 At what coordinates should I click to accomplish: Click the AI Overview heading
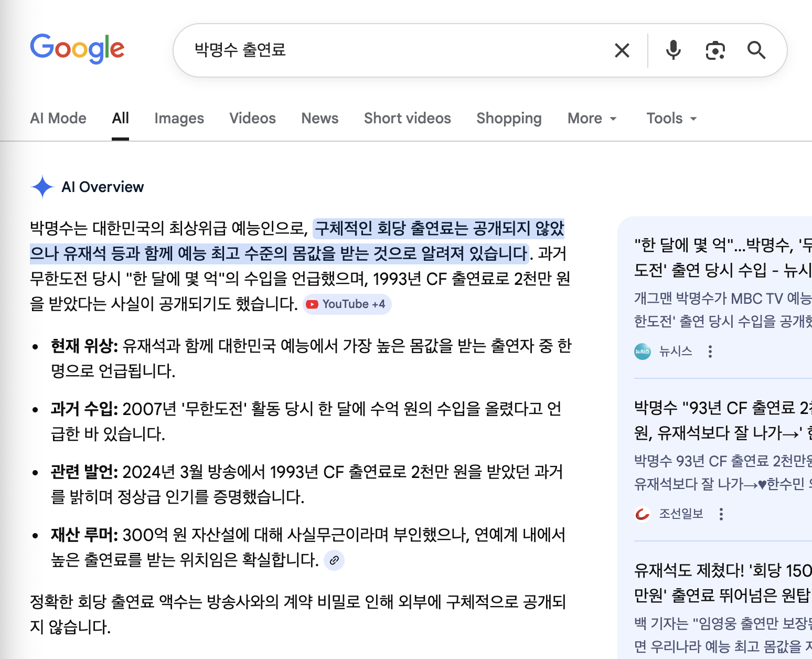[x=102, y=187]
